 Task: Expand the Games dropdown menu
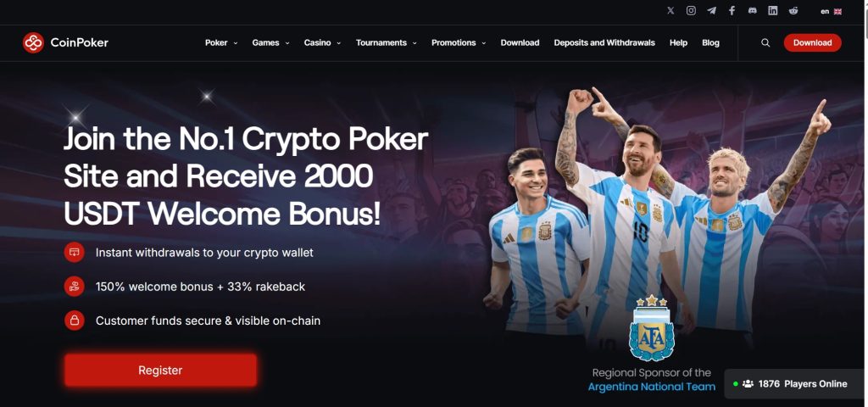(270, 42)
